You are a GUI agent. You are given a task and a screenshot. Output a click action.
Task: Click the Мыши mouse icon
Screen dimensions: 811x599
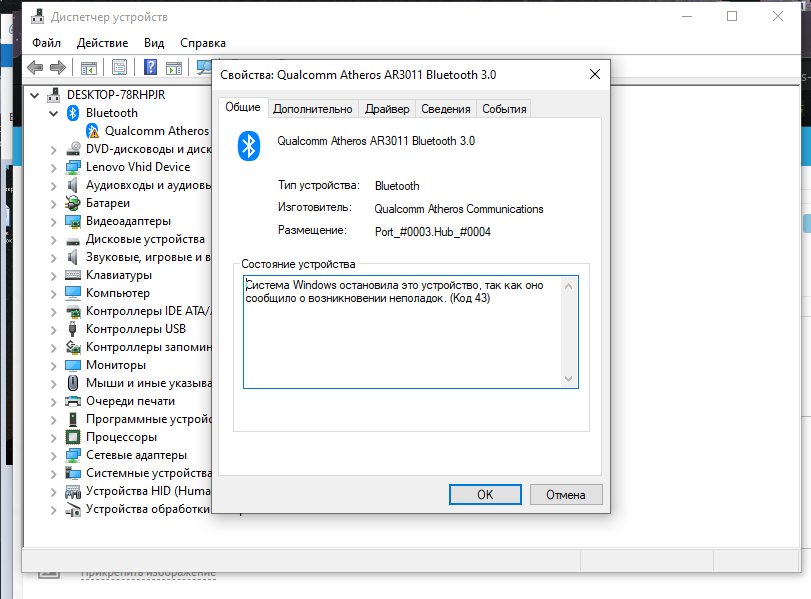[x=73, y=383]
